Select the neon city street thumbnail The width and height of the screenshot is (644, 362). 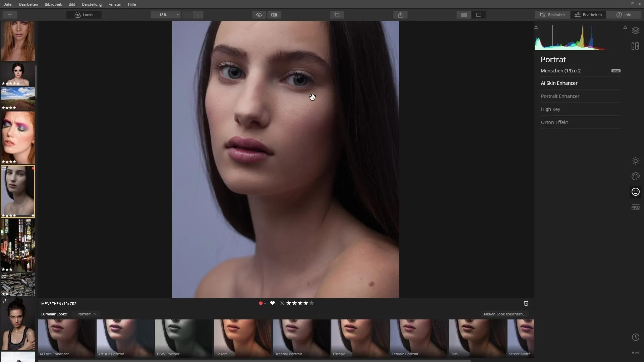coord(18,245)
